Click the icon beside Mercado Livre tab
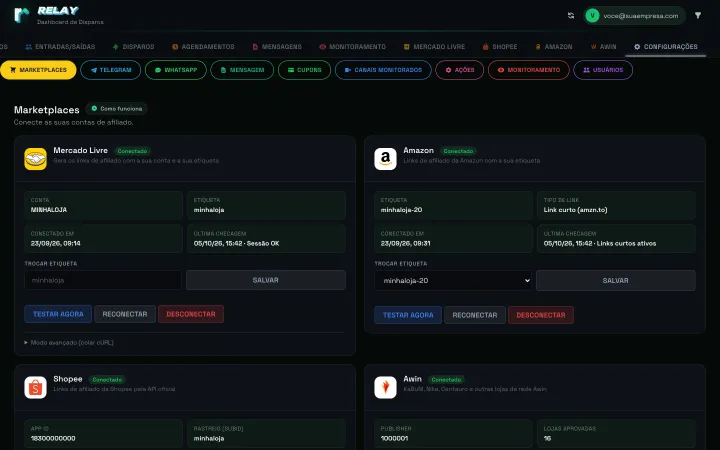The height and width of the screenshot is (450, 720). (x=406, y=47)
